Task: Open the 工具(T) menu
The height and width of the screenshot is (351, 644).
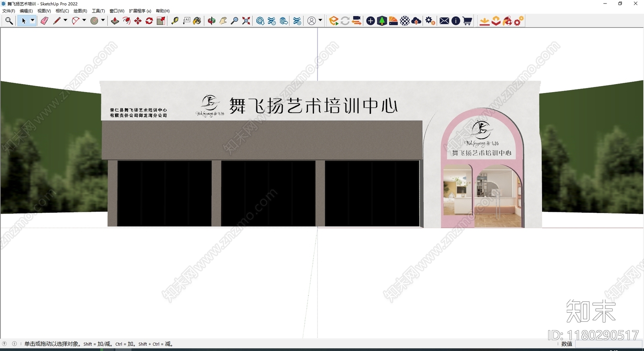Action: 98,11
